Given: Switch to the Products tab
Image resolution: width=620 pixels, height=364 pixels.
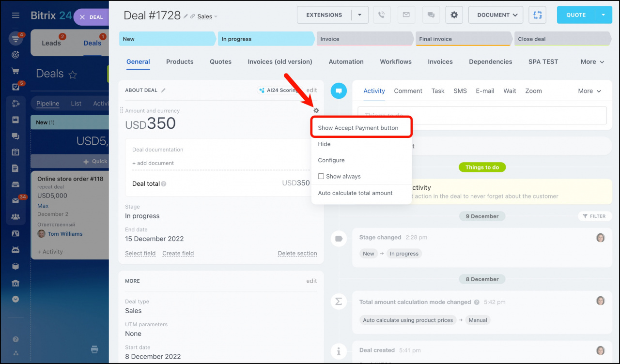Looking at the screenshot, I should pos(180,62).
